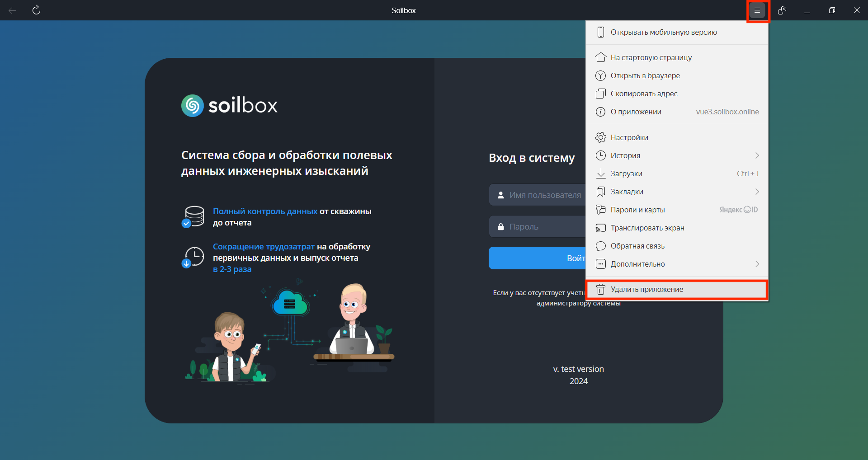Toggle Открывать мобильную версию option
The height and width of the screenshot is (460, 868).
click(663, 32)
